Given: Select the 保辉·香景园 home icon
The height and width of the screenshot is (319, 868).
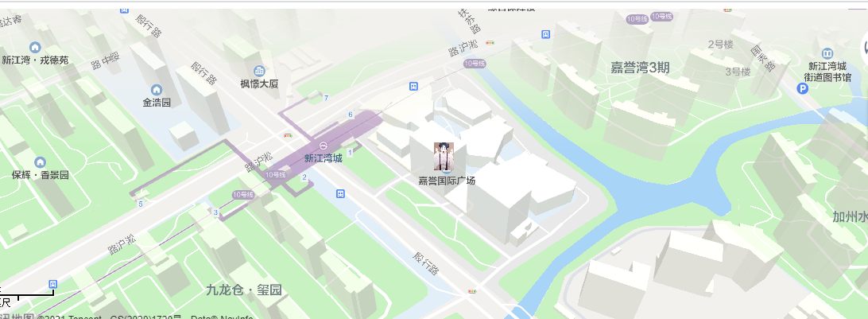Looking at the screenshot, I should pyautogui.click(x=40, y=162).
